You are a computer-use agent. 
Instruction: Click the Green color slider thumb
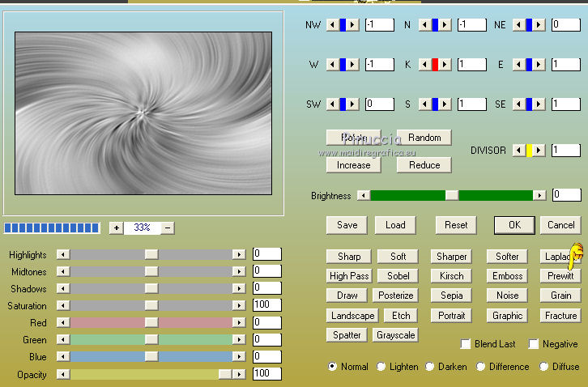click(151, 339)
